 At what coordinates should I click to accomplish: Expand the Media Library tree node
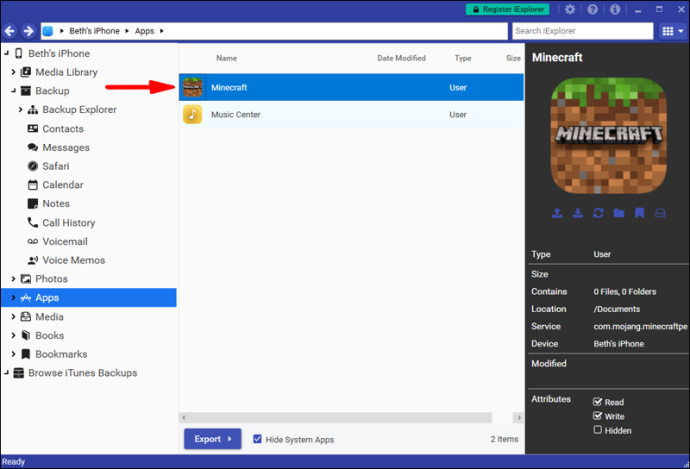point(13,72)
